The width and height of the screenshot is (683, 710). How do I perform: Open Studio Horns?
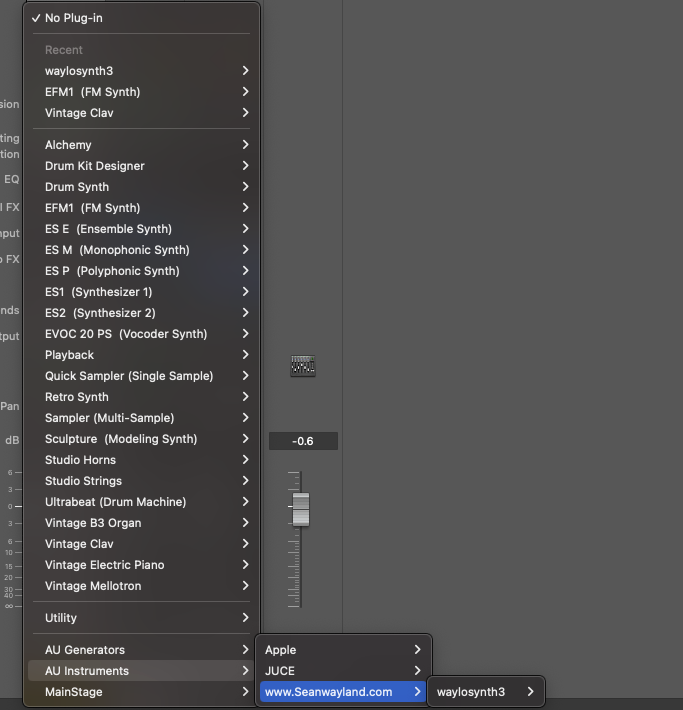click(141, 460)
